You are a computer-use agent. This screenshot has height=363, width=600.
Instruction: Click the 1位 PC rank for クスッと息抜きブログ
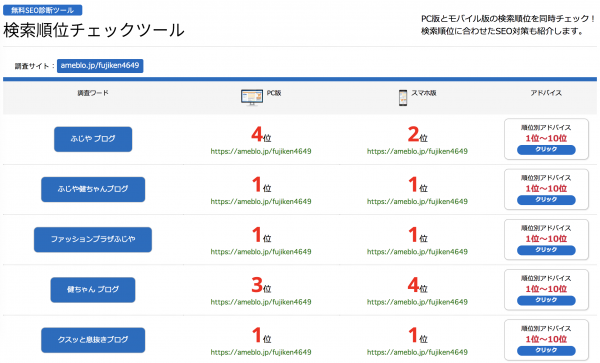click(x=262, y=335)
